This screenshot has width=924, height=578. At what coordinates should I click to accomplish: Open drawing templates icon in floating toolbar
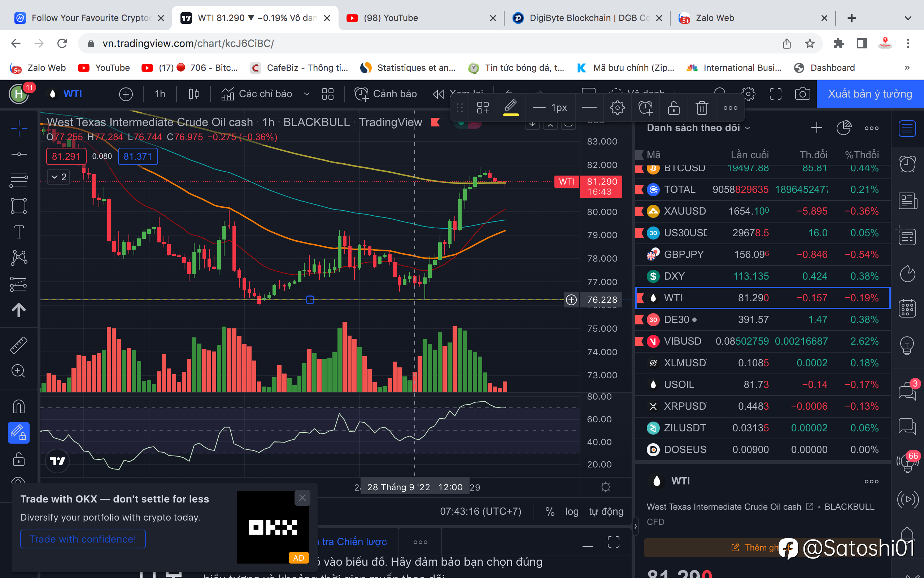[483, 108]
